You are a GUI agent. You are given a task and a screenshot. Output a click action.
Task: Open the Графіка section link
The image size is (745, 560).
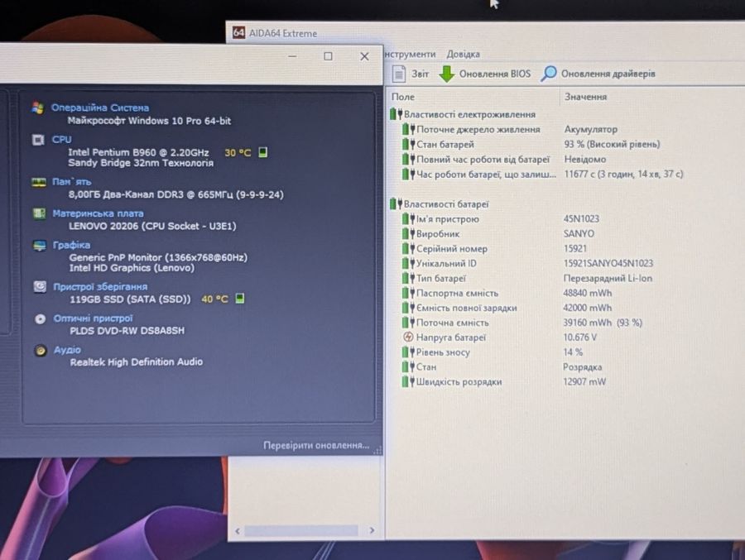[72, 245]
